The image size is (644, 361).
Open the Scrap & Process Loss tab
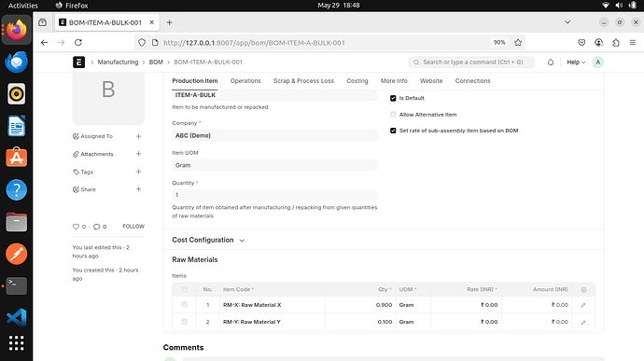(303, 81)
